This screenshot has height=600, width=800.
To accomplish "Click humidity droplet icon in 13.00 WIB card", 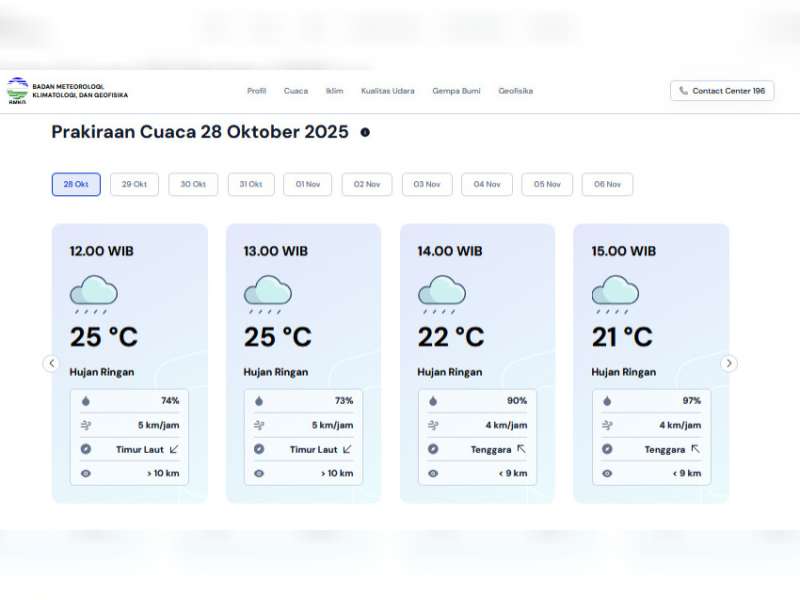I will [x=259, y=401].
